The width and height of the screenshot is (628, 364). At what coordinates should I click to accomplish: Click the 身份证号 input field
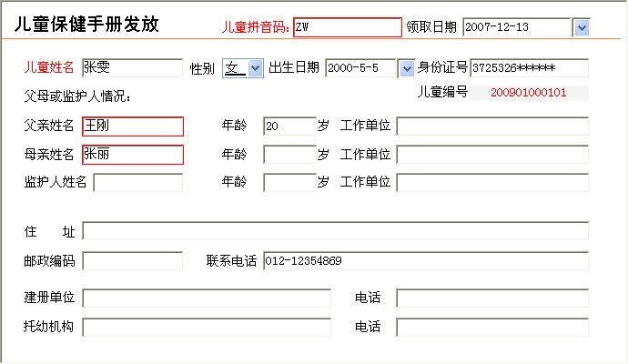[x=529, y=68]
